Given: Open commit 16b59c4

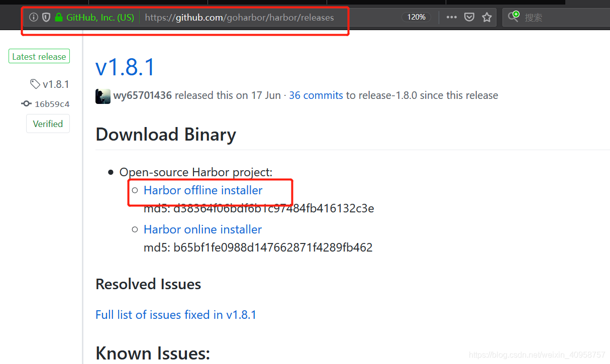Looking at the screenshot, I should tap(52, 104).
